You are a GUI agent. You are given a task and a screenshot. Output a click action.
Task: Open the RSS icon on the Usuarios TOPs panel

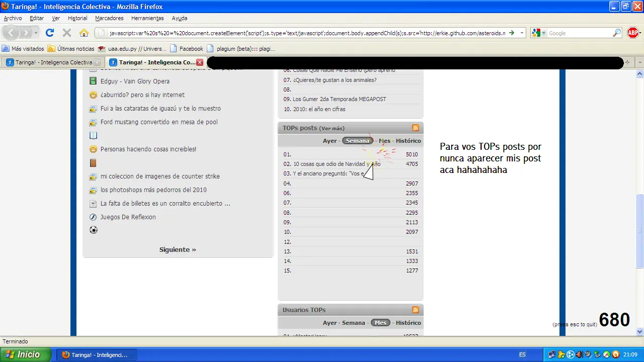415,310
